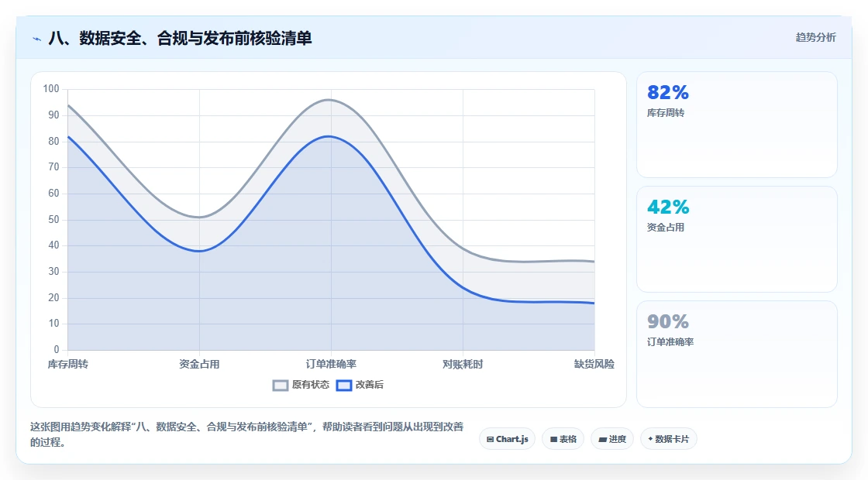Toggle the 原有状态 dataset legend label

point(311,385)
